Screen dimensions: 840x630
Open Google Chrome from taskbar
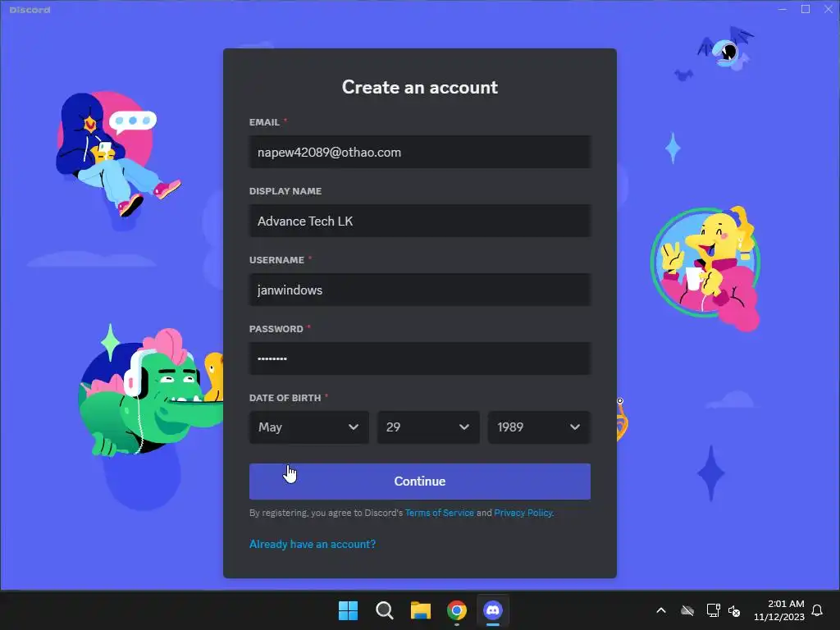coord(456,610)
